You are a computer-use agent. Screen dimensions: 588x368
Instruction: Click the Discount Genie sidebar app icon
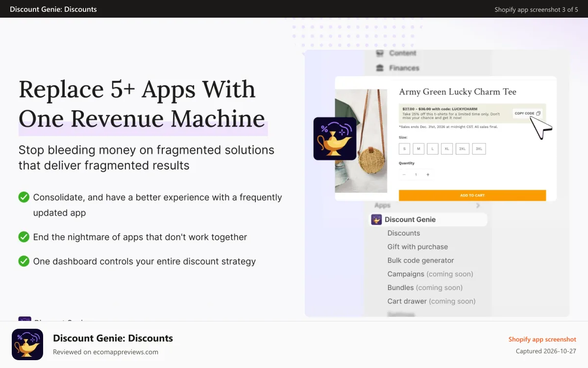click(376, 219)
